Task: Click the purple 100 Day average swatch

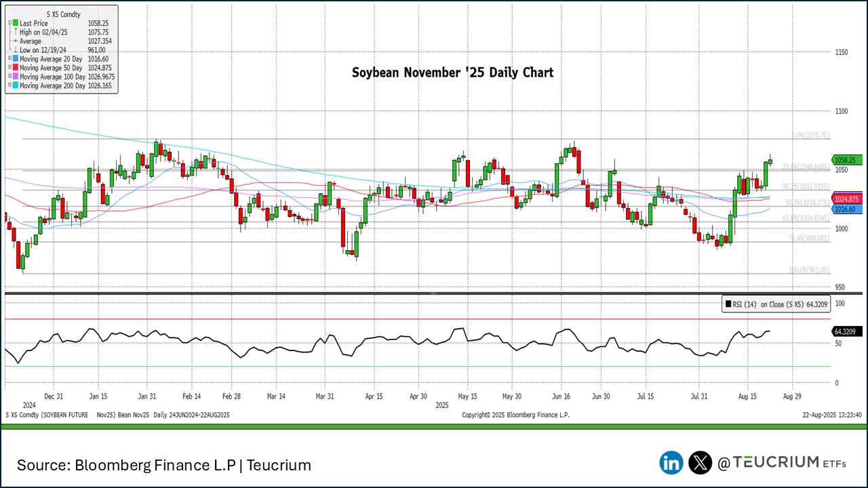Action: pos(16,77)
